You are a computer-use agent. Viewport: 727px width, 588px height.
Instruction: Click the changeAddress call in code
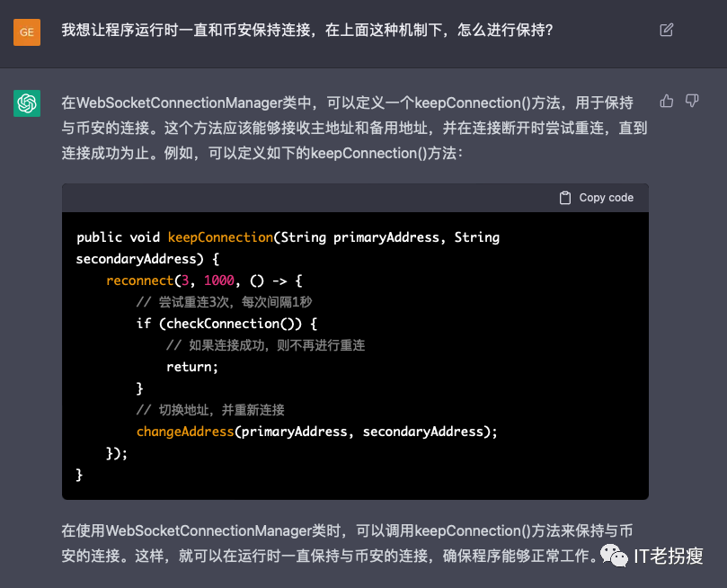click(x=185, y=432)
